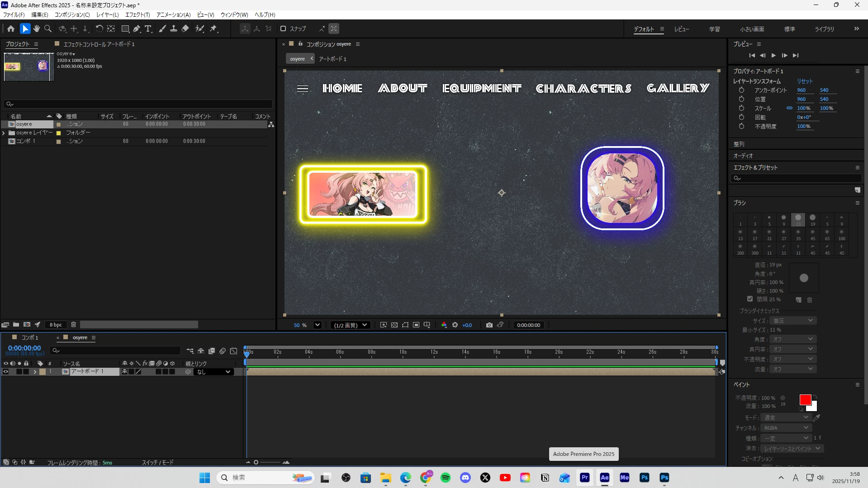This screenshot has width=868, height=488.
Task: Click project bit depth 8 bpc button
Action: click(x=56, y=325)
